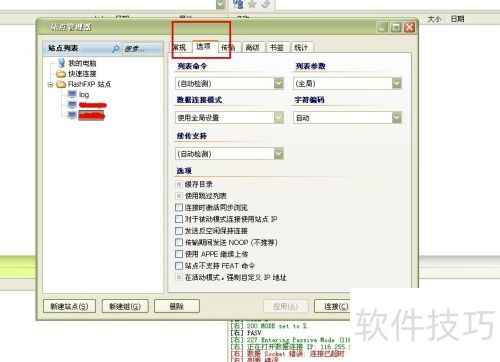Minimize the 站点管理器 dialog
Image resolution: width=500 pixels, height=362 pixels.
383,27
